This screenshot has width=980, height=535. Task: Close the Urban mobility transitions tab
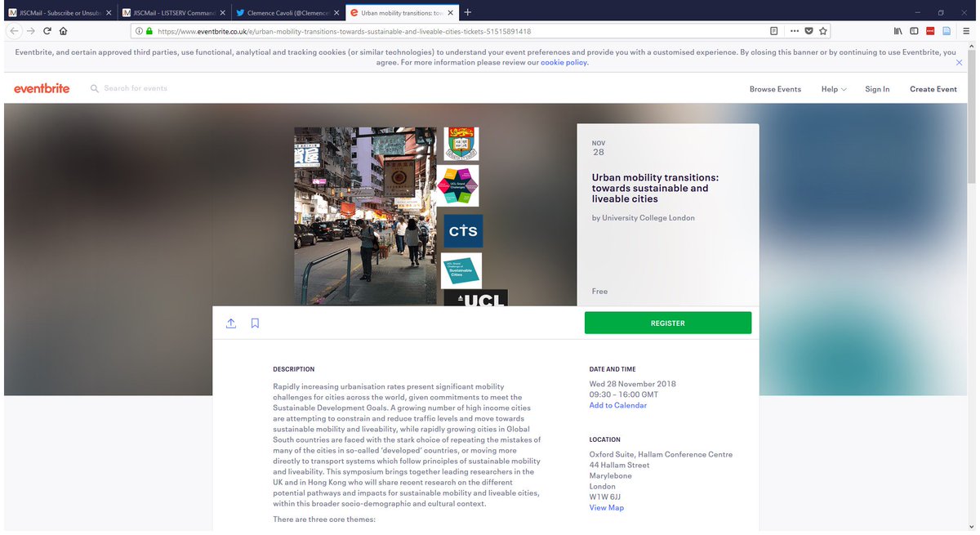[451, 12]
